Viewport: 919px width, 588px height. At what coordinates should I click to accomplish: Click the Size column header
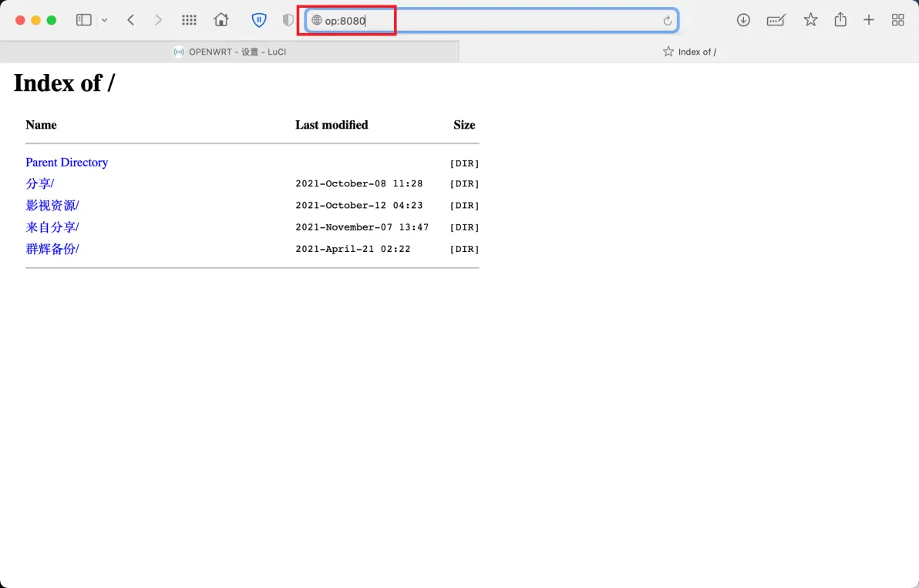pos(464,125)
